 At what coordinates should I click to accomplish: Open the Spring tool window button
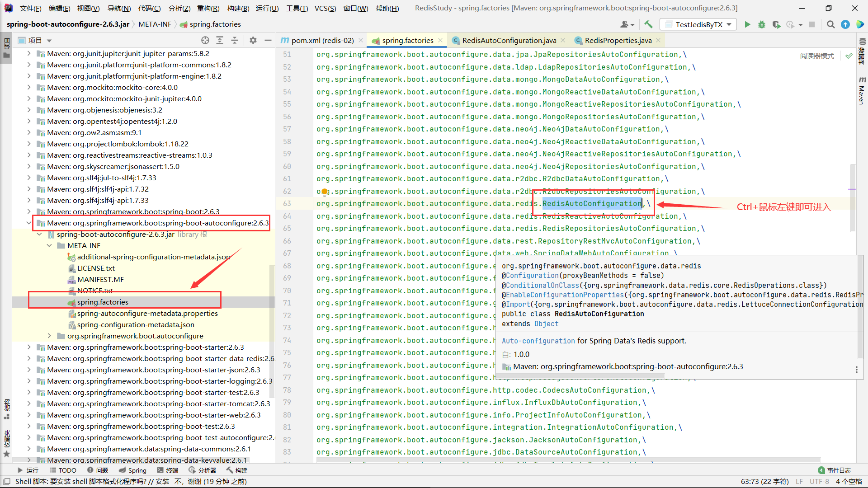[x=133, y=470]
